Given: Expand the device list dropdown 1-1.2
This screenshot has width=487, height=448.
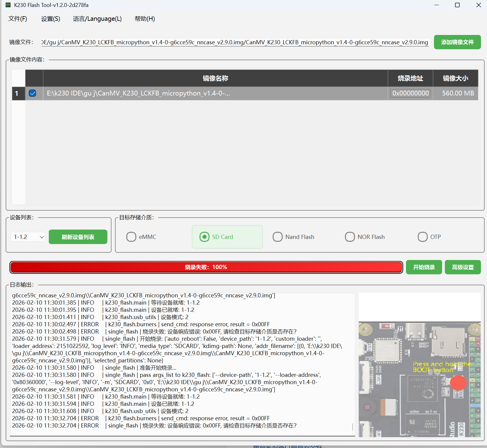Looking at the screenshot, I should click(x=28, y=237).
